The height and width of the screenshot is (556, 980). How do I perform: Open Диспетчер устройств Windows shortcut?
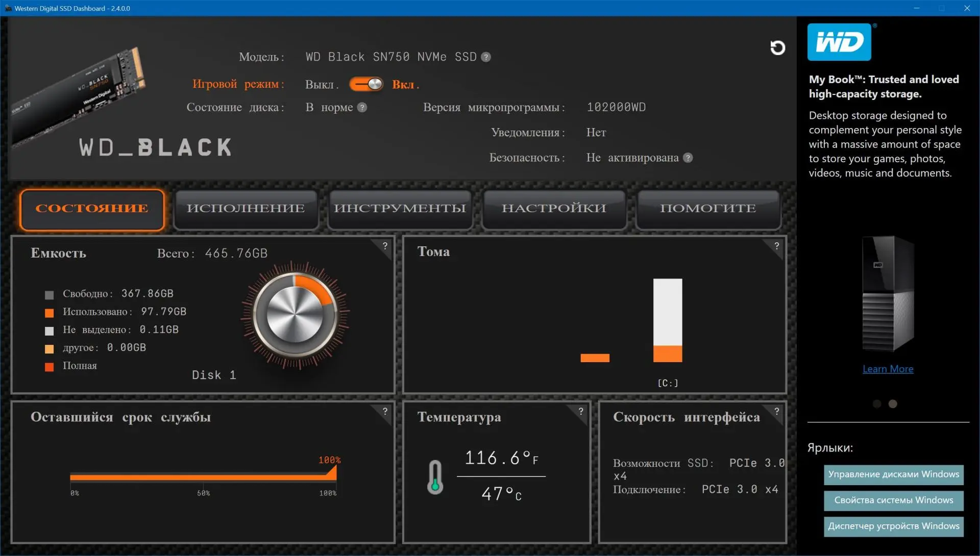pos(894,526)
